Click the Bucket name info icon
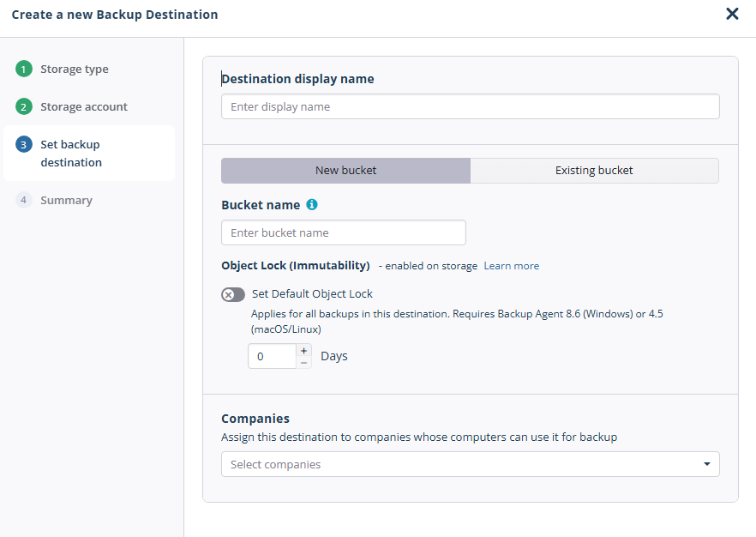Screen dimensions: 756x537 pyautogui.click(x=312, y=204)
